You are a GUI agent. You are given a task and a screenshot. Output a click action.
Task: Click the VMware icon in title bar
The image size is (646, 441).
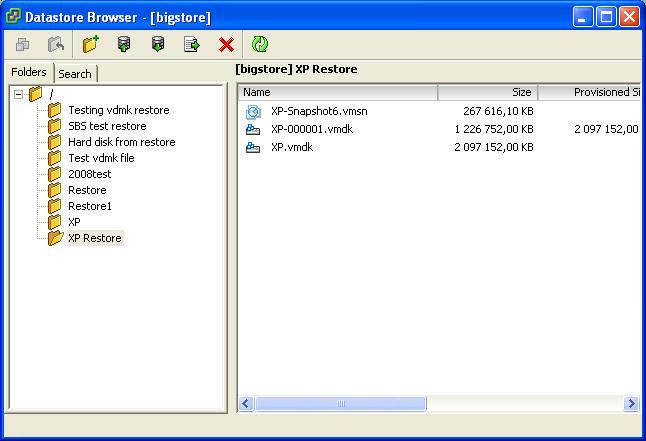pyautogui.click(x=13, y=16)
